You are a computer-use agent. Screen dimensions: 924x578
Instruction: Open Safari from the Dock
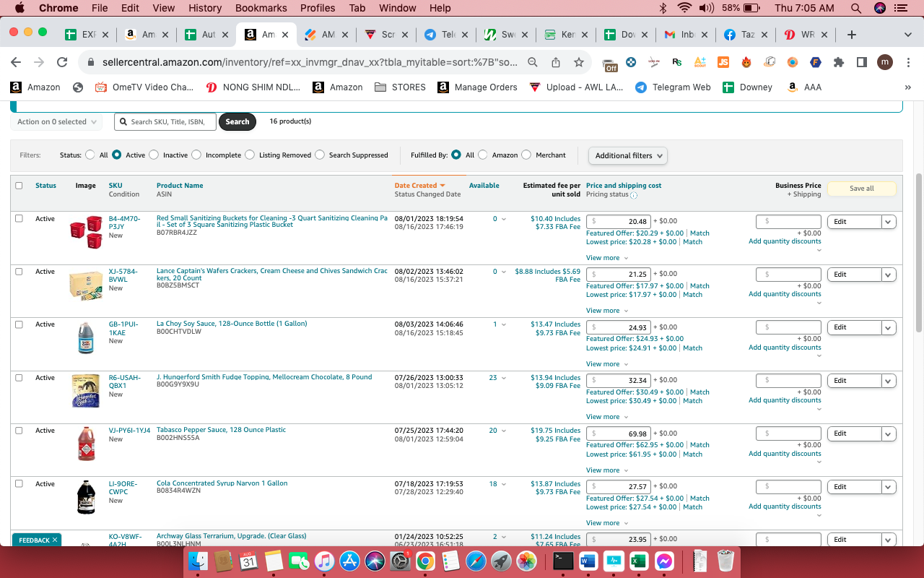tap(476, 561)
